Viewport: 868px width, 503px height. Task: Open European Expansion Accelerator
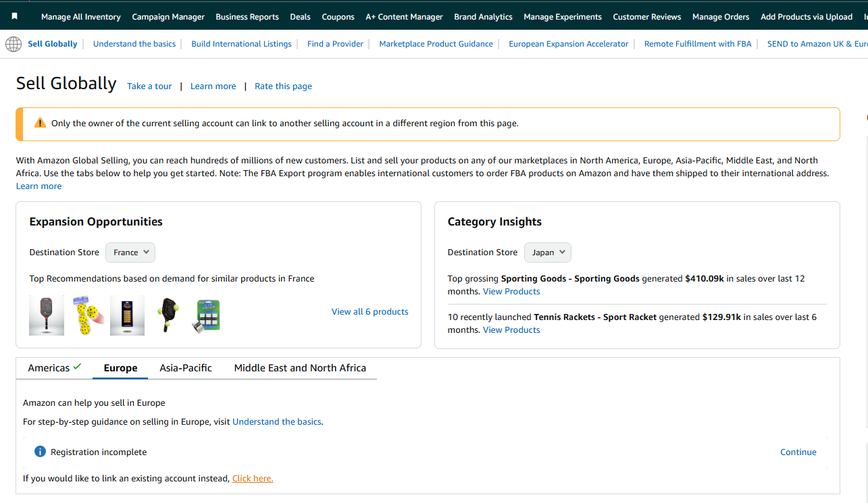pos(569,44)
